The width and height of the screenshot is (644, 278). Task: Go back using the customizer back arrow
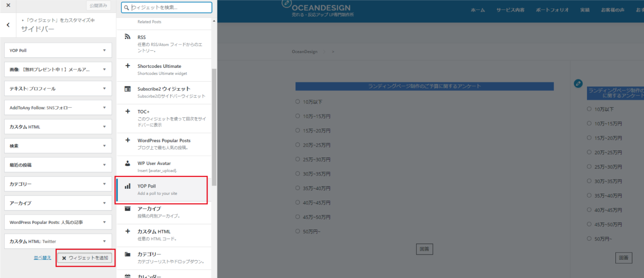point(8,25)
